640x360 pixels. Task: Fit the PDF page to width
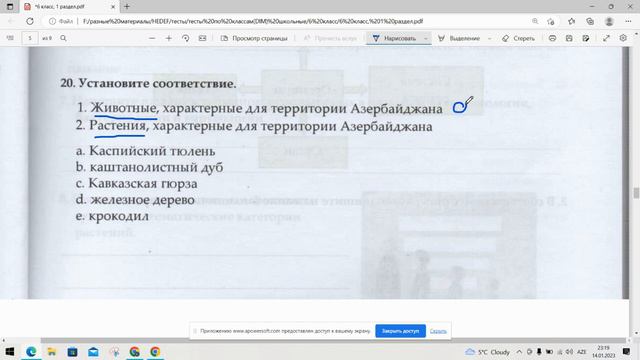click(202, 38)
